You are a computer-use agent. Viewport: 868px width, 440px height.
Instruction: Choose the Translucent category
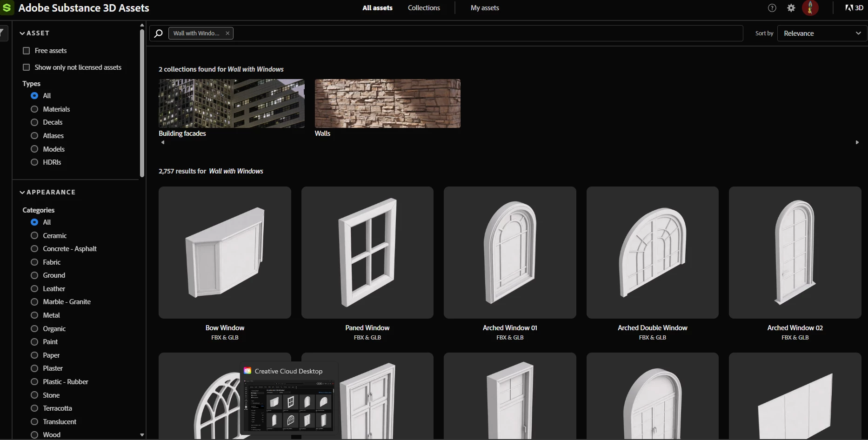tap(34, 422)
